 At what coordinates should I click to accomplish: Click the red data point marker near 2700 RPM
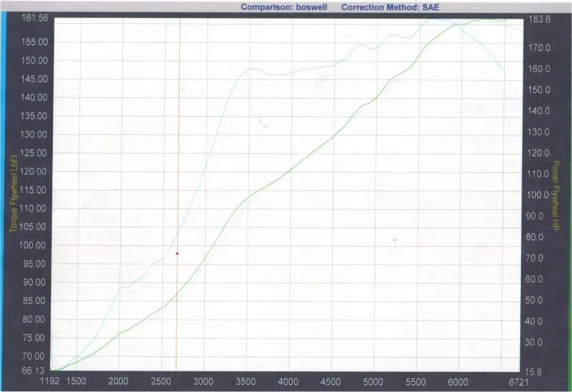tap(177, 253)
